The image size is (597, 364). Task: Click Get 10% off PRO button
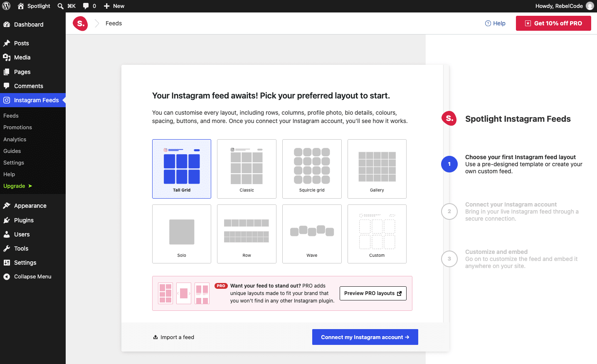(x=553, y=23)
